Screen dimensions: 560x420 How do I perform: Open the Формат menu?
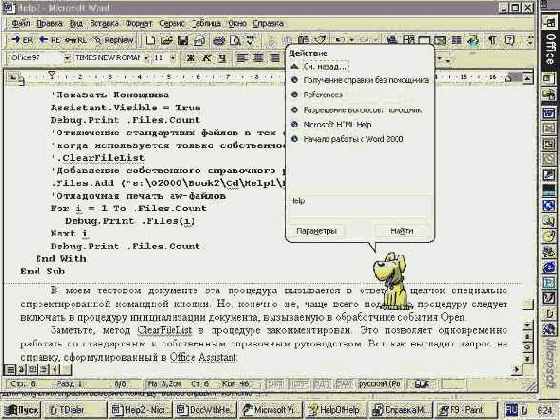click(x=139, y=24)
